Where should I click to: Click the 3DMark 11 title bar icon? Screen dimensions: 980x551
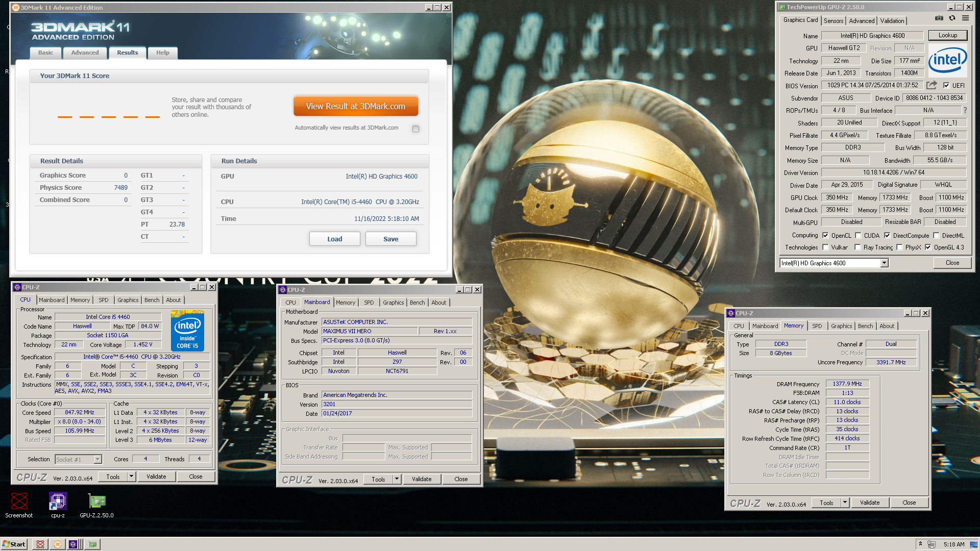[x=15, y=8]
